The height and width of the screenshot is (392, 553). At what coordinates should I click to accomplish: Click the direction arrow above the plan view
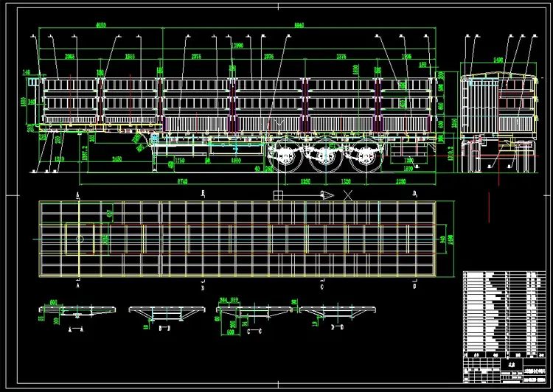(x=327, y=195)
